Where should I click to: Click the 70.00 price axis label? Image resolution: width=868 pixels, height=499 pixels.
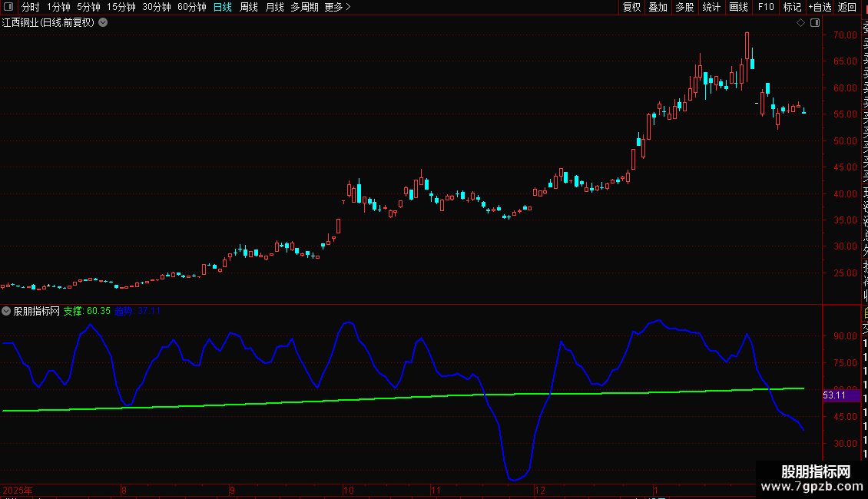pos(845,35)
